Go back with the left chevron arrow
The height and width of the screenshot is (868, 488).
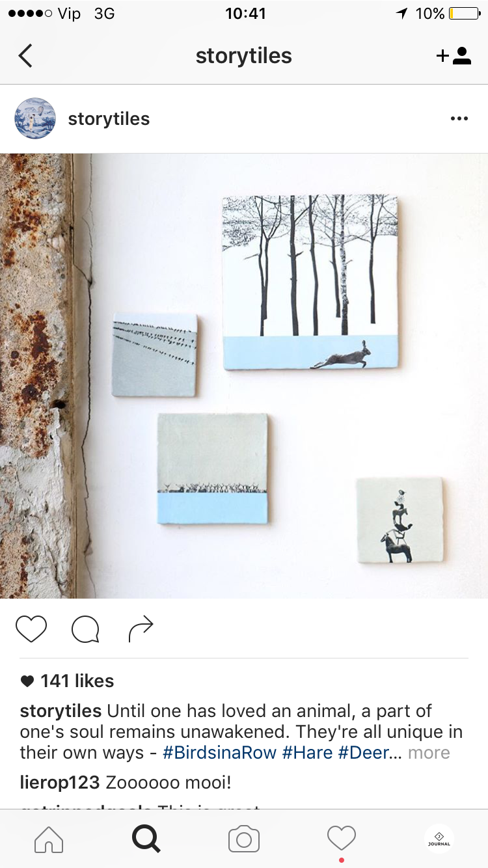coord(25,56)
